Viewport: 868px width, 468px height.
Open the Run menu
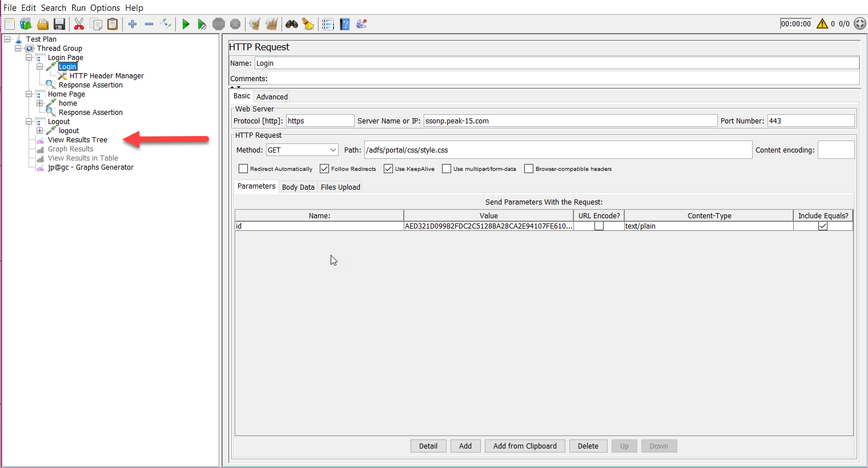(x=78, y=8)
